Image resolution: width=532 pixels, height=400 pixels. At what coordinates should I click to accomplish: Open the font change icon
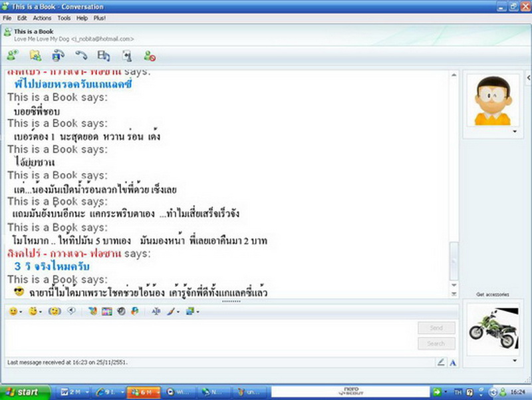click(x=156, y=311)
